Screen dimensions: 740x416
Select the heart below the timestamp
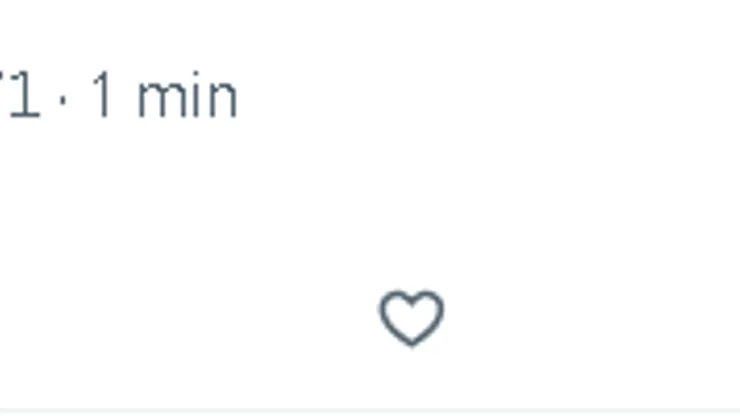point(411,319)
